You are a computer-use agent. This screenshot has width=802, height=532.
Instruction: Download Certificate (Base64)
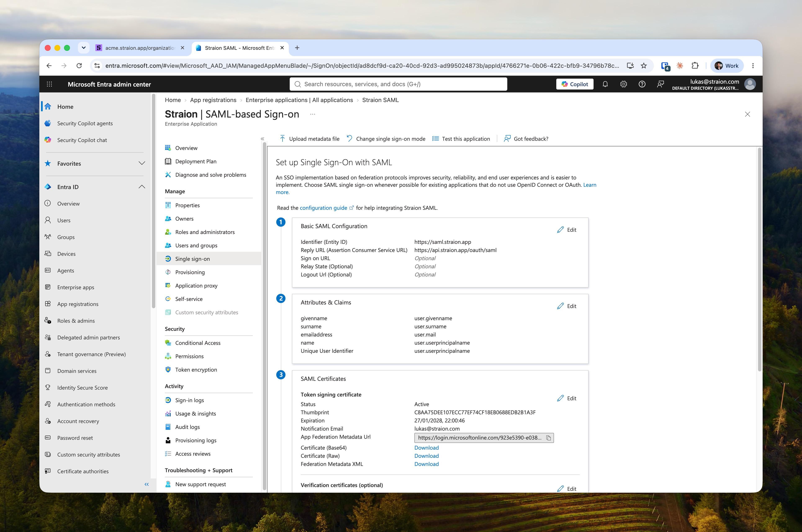[x=427, y=448]
